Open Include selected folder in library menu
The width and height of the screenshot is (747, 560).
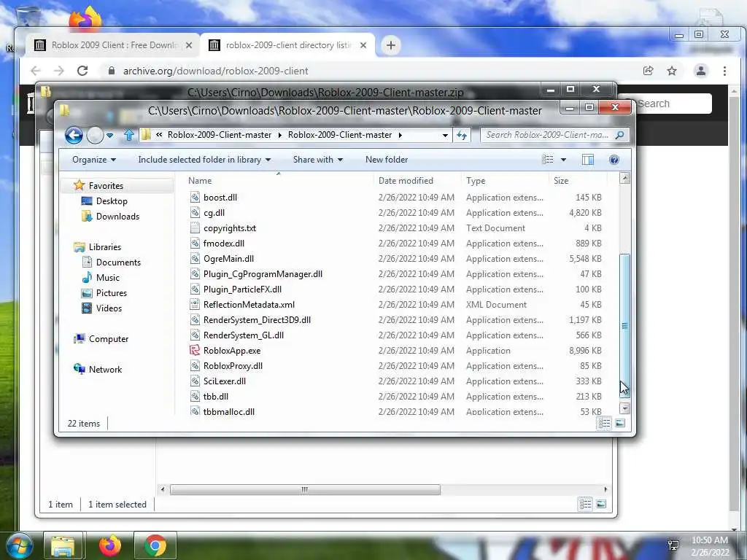pyautogui.click(x=204, y=160)
